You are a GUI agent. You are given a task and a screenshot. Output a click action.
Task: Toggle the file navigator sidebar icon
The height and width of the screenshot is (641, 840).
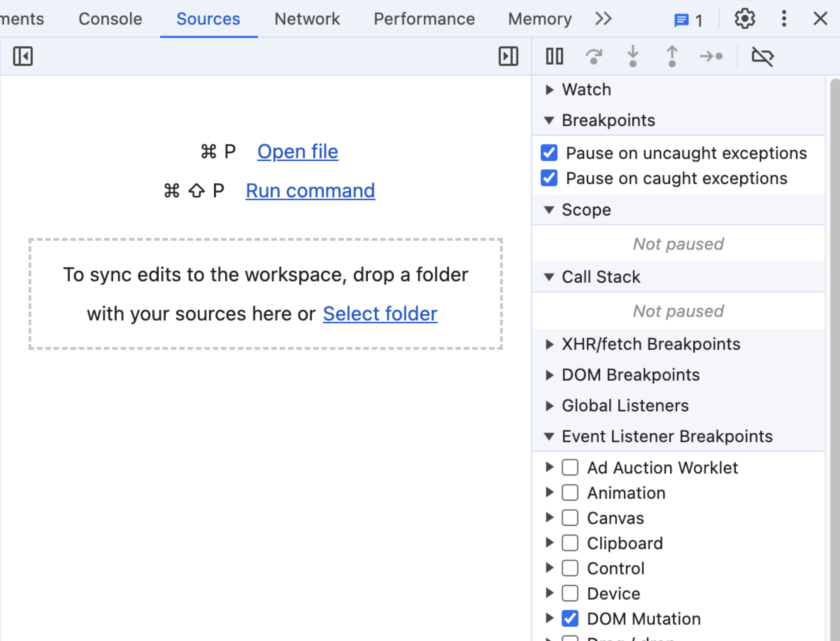pos(23,56)
